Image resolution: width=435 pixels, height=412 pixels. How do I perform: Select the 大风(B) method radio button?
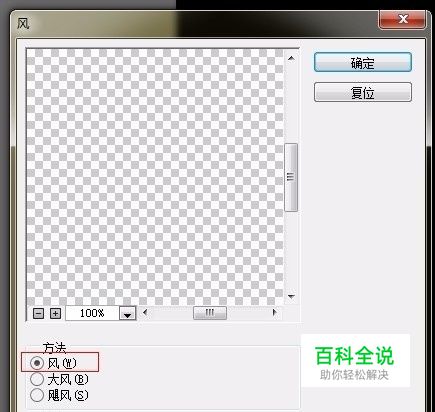coord(37,379)
